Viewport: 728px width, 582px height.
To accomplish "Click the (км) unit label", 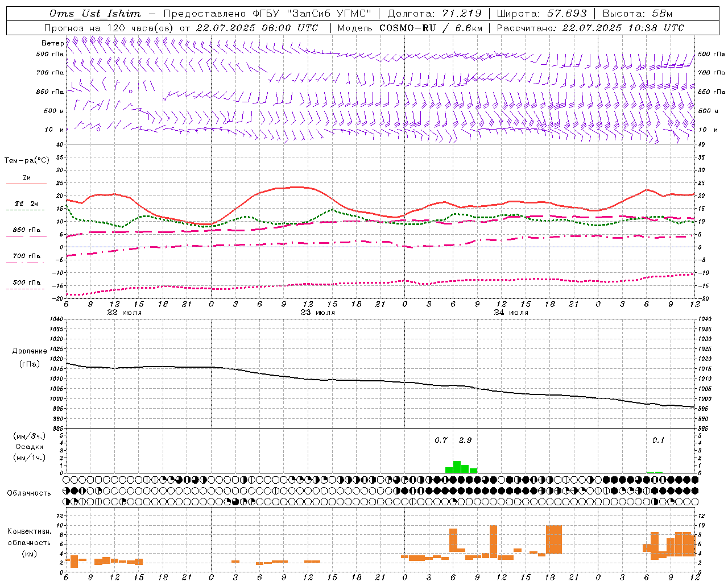I will 30,553.
